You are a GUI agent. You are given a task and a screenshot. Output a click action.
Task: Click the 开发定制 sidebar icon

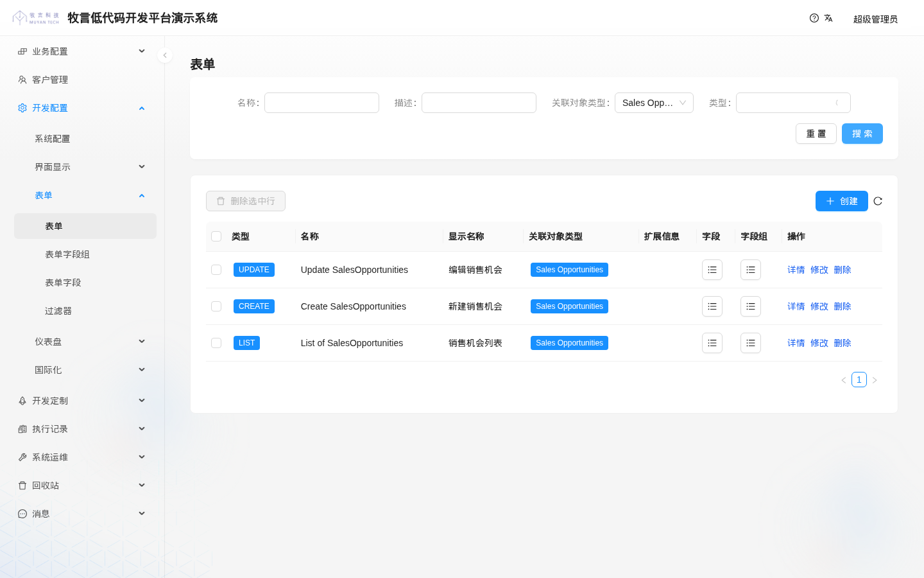click(22, 401)
